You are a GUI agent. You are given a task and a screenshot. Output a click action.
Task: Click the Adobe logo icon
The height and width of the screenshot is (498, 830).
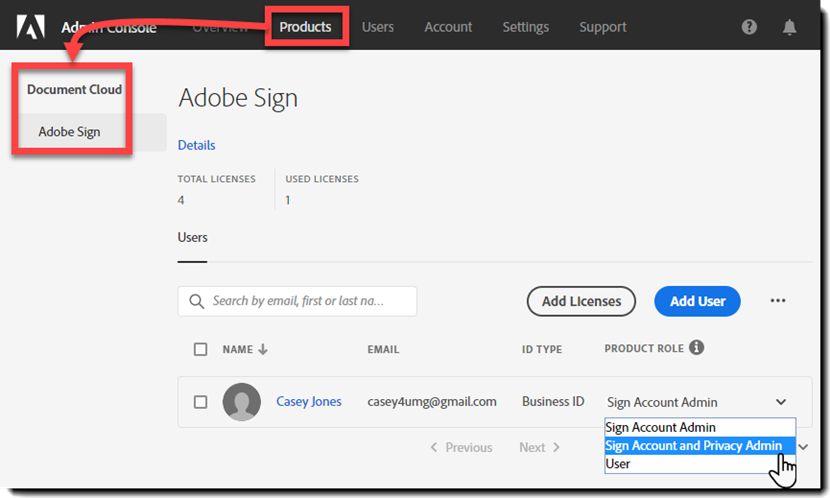tap(31, 27)
